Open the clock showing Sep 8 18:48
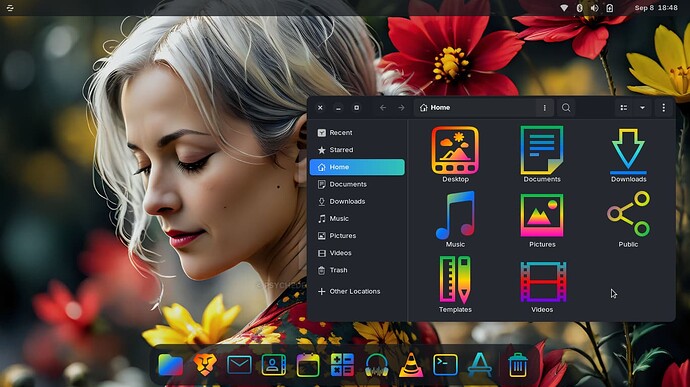Image resolution: width=690 pixels, height=387 pixels. (x=656, y=8)
